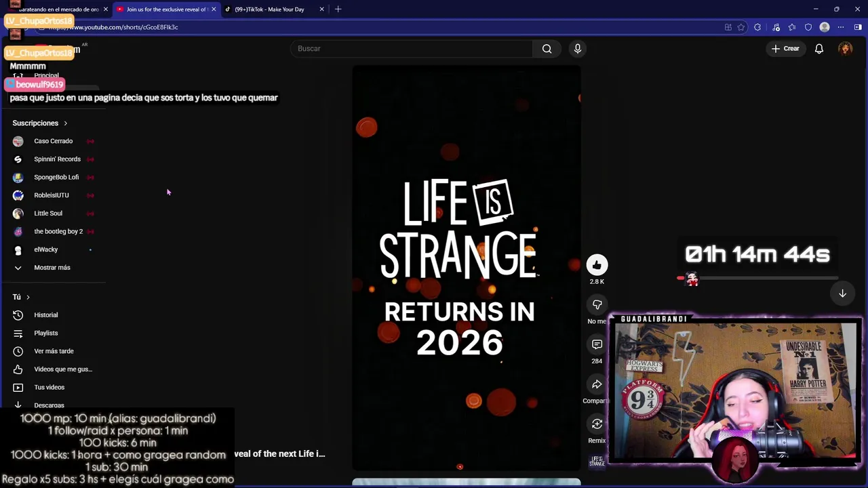Dislike the Short with thumbs-down button
The height and width of the screenshot is (488, 868).
pyautogui.click(x=597, y=305)
